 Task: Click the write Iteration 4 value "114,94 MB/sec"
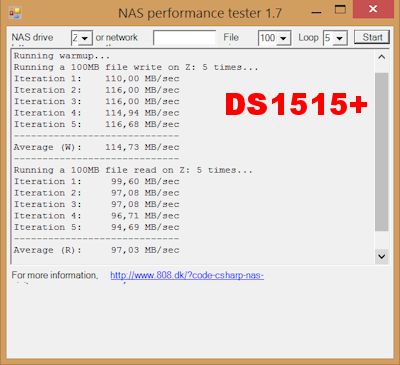142,113
